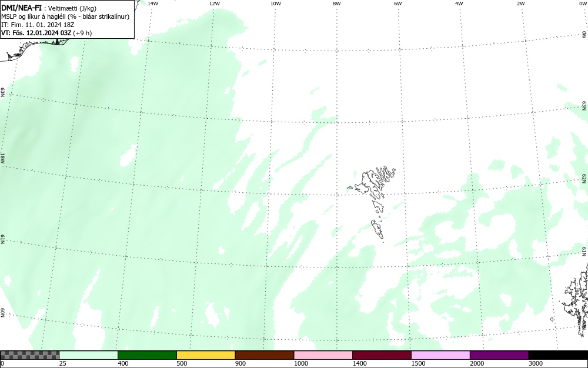Click the Iceland coastline outline at top left
588x368 pixels.
click(x=34, y=49)
